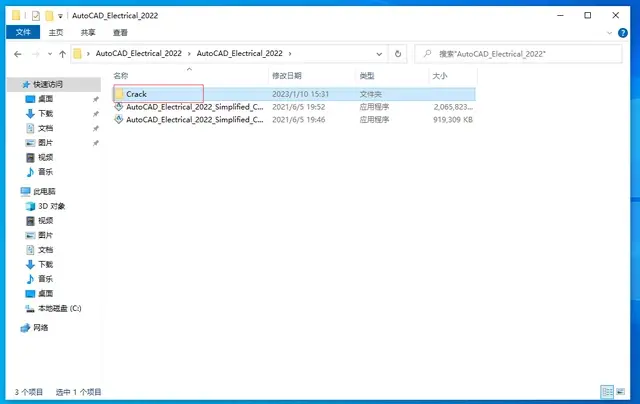
Task: Select 快速访问 in the sidebar
Action: (48, 84)
